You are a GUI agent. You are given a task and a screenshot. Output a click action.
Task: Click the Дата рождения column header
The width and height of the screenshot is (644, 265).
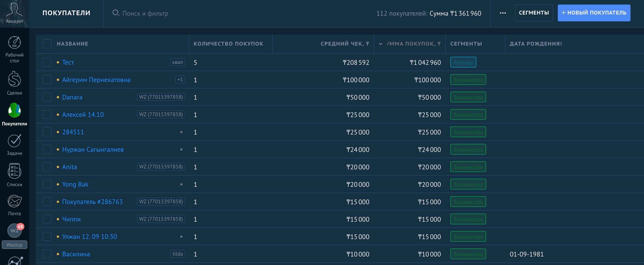click(536, 44)
